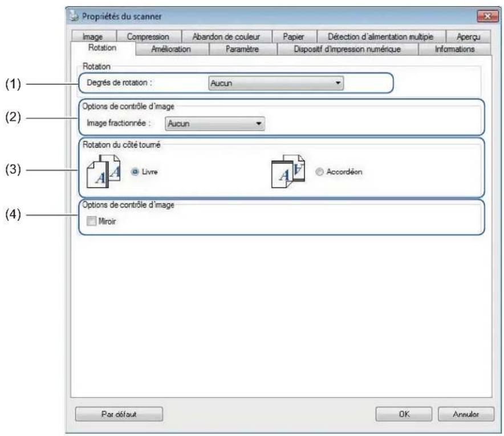Click the Propriétés du scanner title text
Viewport: 504px width, 436px height.
coord(122,17)
